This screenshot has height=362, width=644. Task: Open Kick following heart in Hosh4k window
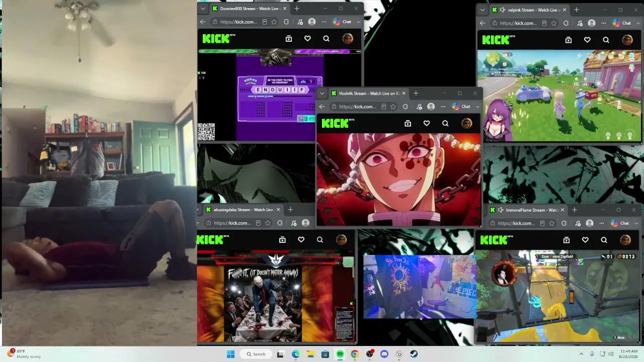click(x=427, y=124)
